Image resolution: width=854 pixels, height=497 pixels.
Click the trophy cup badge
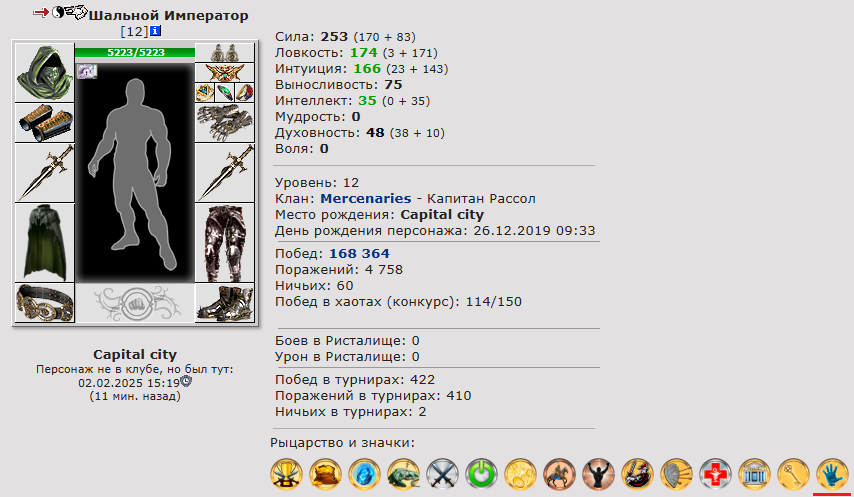[x=286, y=474]
